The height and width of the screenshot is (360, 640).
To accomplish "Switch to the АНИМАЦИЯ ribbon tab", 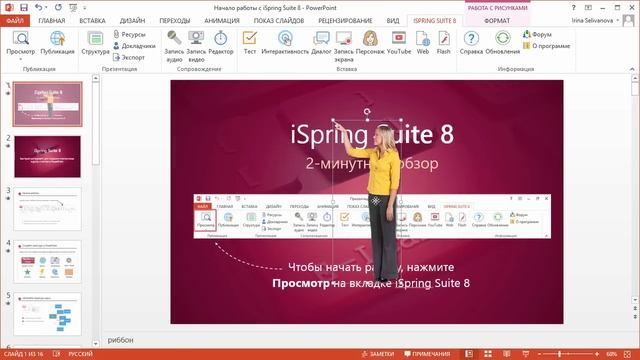I will (x=222, y=20).
